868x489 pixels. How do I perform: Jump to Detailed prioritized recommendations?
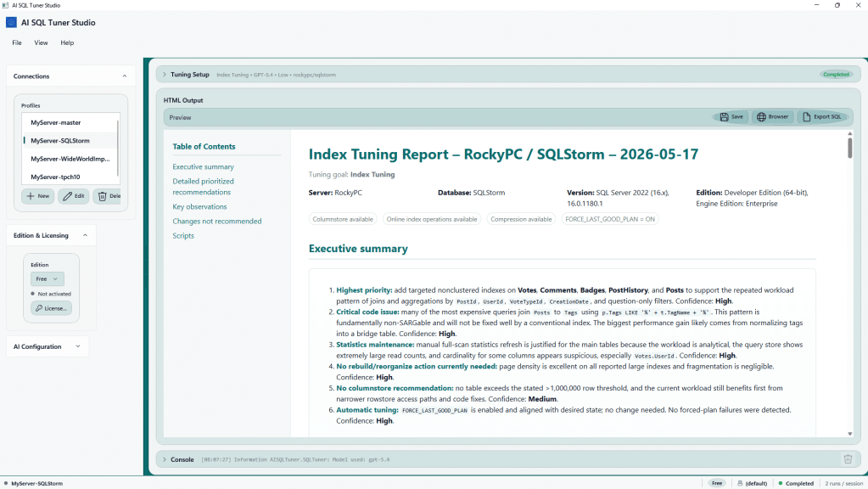coord(203,187)
